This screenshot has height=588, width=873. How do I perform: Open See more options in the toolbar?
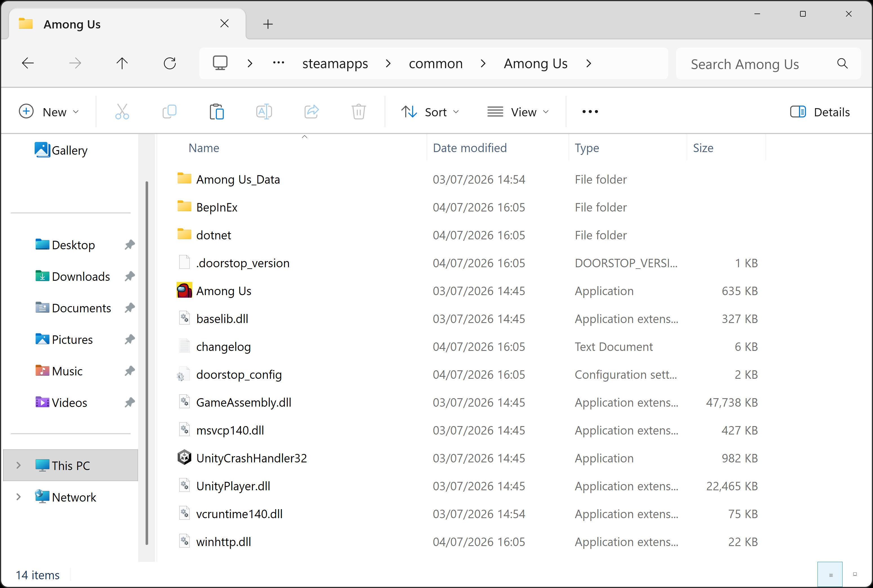pyautogui.click(x=590, y=112)
